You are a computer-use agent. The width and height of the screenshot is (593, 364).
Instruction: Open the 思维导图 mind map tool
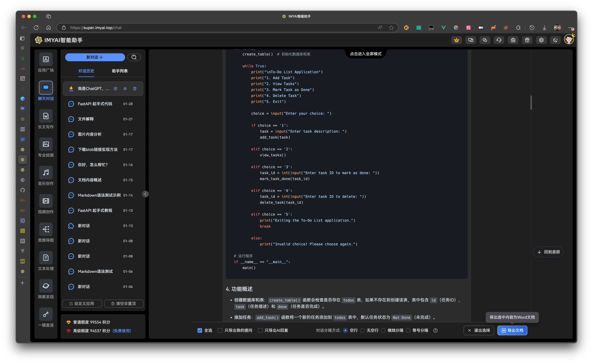[46, 229]
